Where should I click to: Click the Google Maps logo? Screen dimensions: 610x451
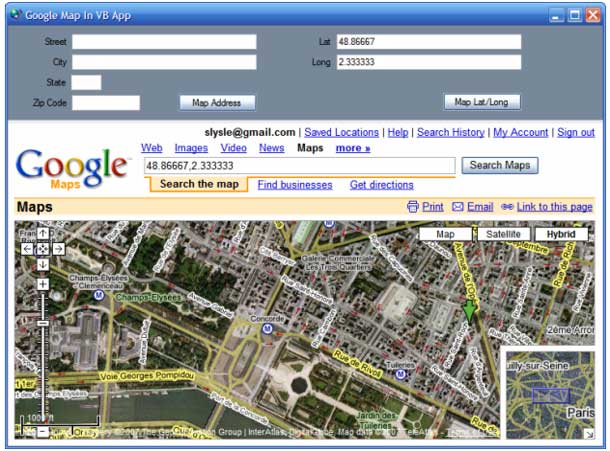pos(72,168)
